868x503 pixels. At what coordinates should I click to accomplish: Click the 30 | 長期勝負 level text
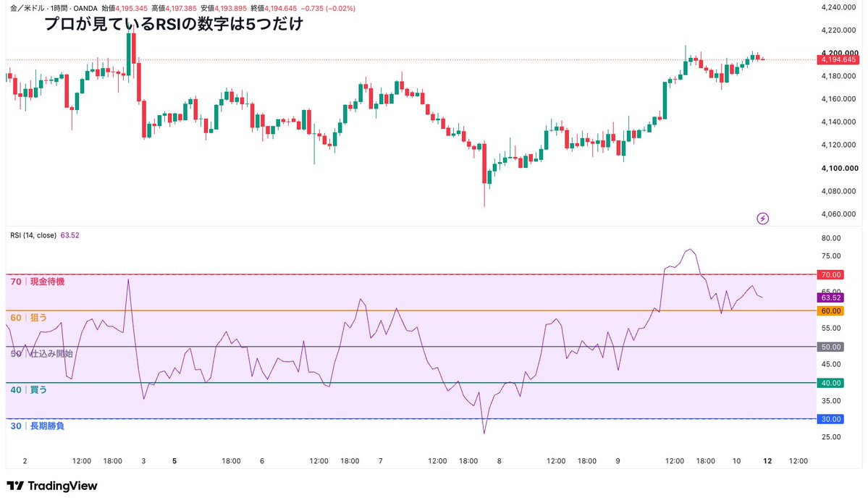click(x=37, y=426)
